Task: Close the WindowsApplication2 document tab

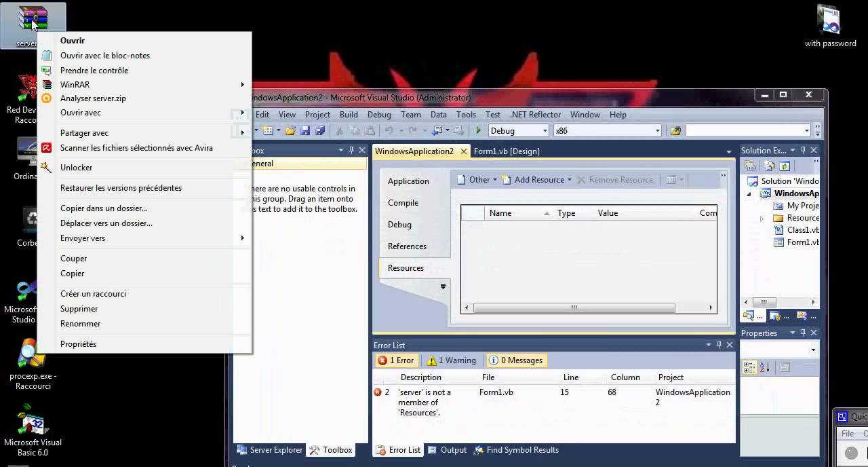Action: click(464, 151)
